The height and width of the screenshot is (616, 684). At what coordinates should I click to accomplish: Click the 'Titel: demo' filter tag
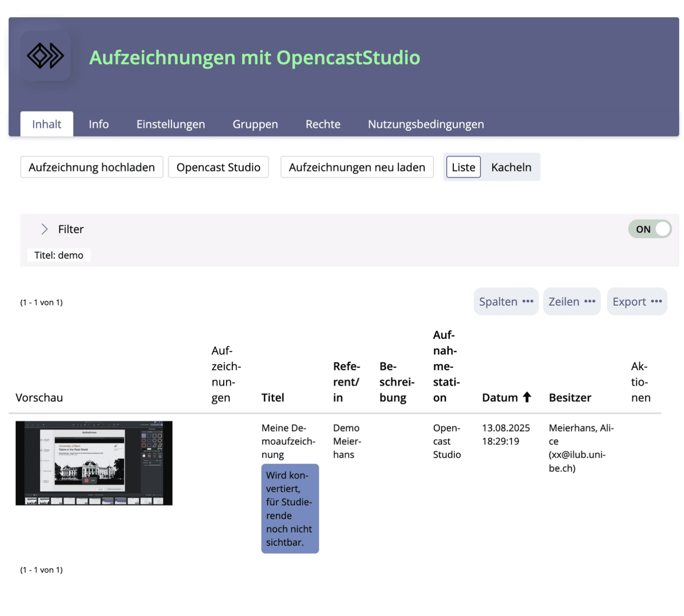(x=59, y=255)
